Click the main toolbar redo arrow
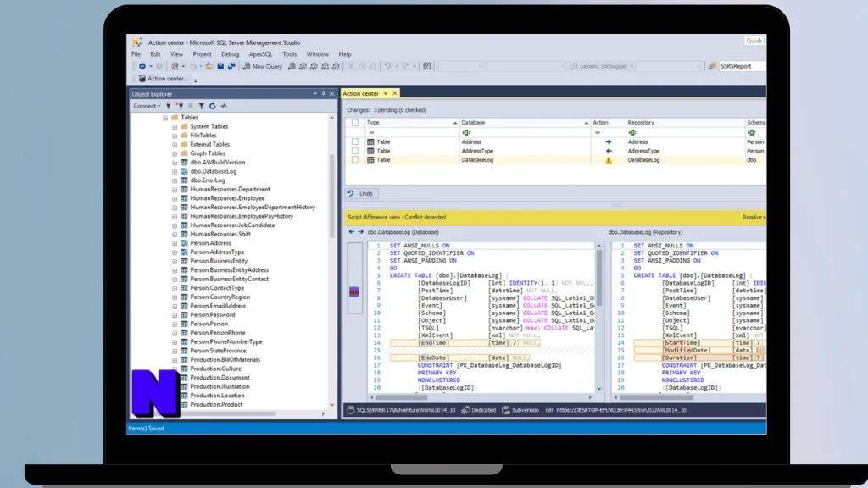The width and height of the screenshot is (868, 488). (405, 66)
